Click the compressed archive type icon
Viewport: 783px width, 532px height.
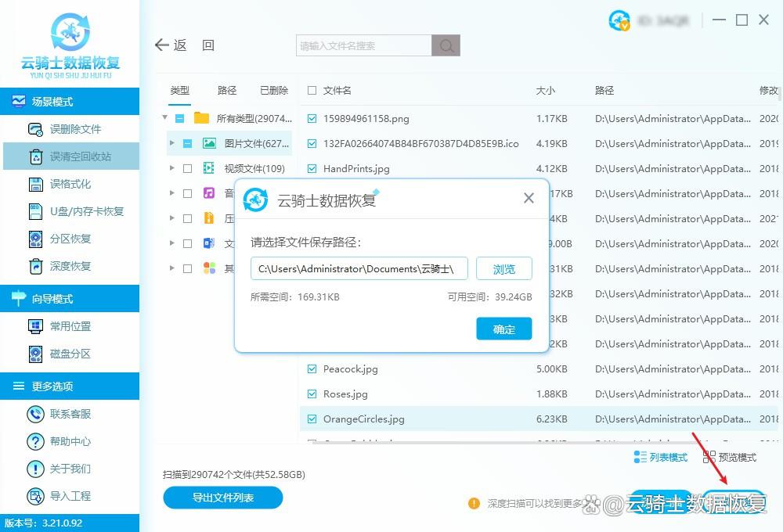pos(209,218)
